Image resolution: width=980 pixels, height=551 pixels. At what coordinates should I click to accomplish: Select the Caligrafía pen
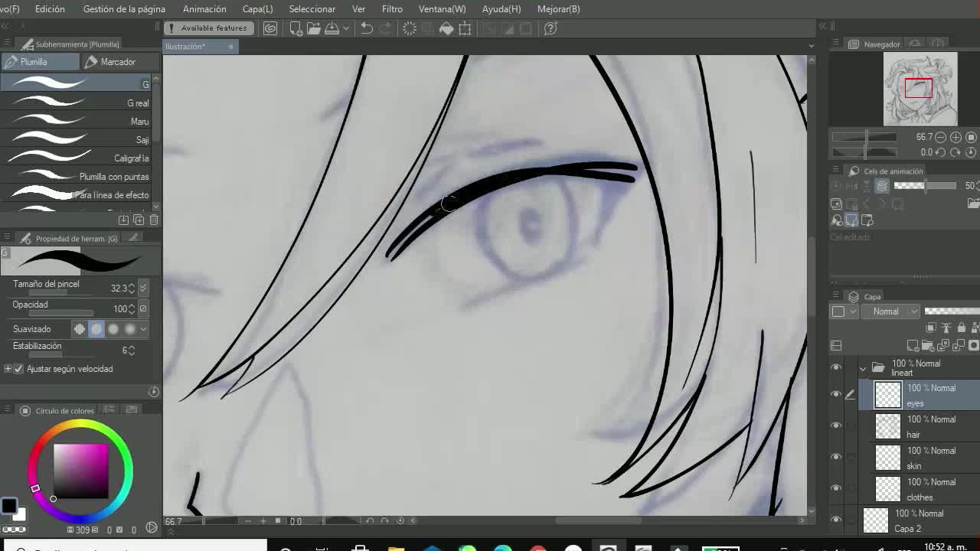click(77, 158)
